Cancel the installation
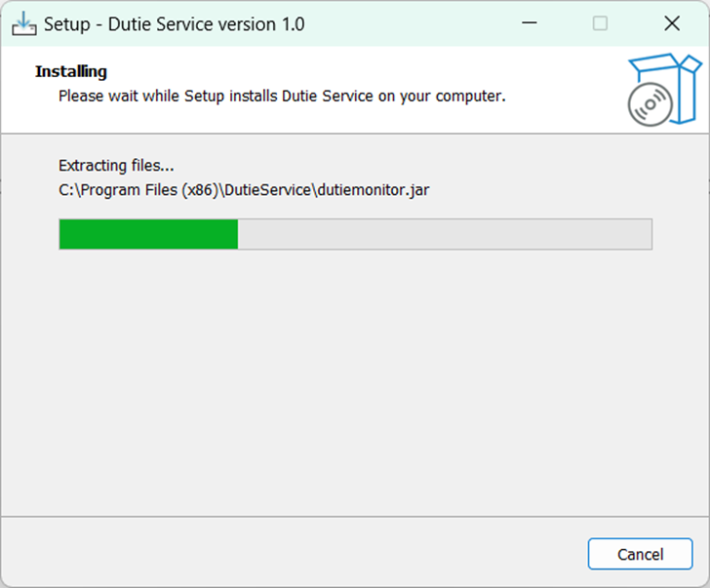This screenshot has height=588, width=710. tap(640, 554)
